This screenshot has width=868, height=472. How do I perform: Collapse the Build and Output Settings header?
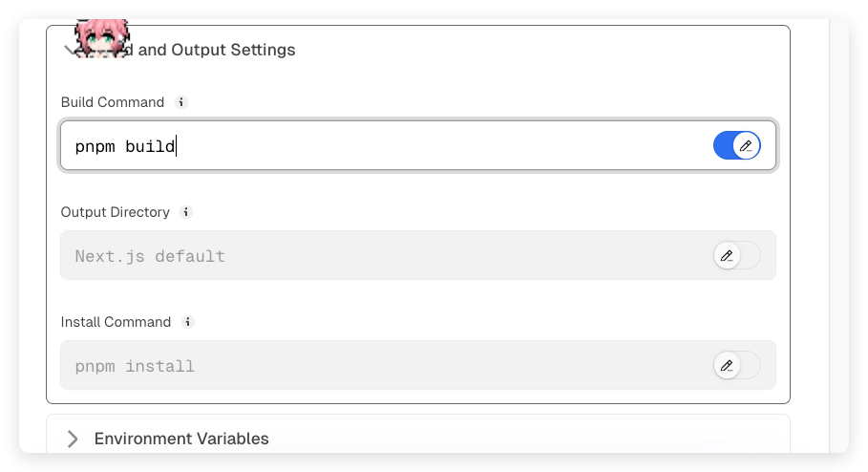(x=216, y=50)
